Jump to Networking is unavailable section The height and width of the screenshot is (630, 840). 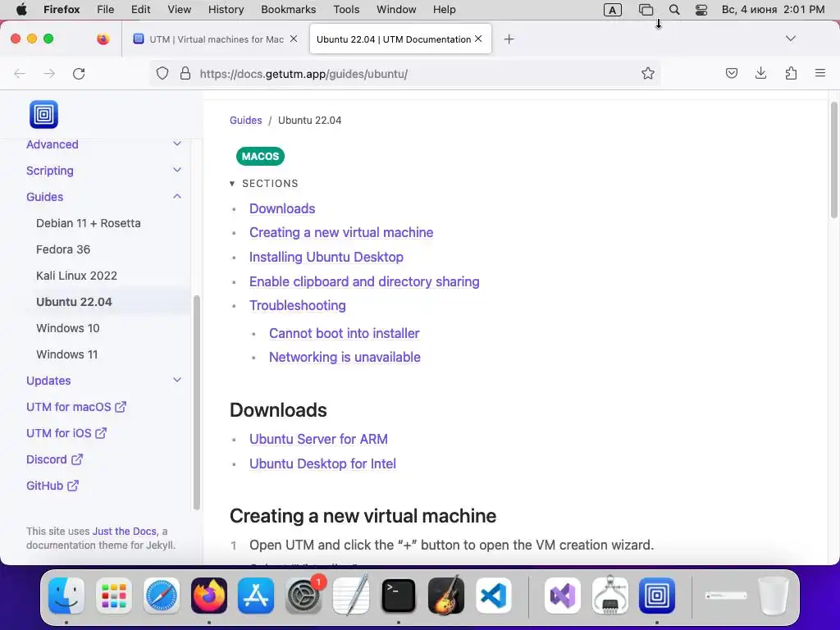click(x=345, y=357)
